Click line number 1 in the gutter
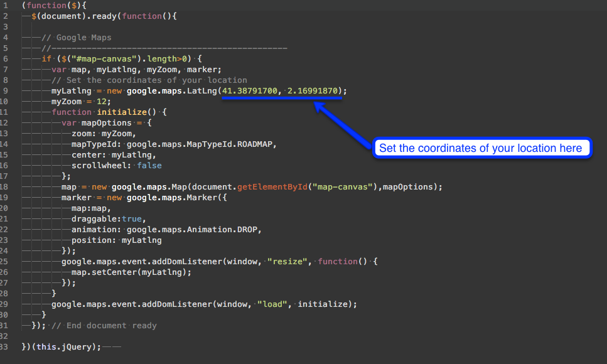Image resolution: width=607 pixels, height=364 pixels. click(x=5, y=5)
